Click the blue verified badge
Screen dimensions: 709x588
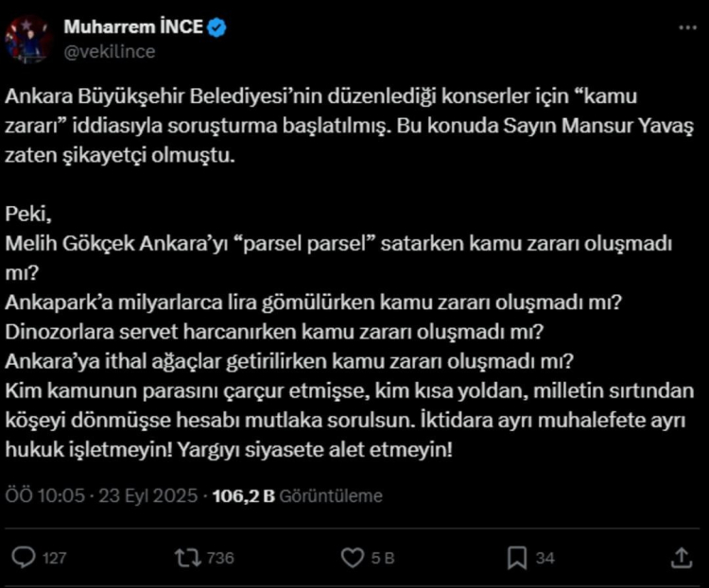pyautogui.click(x=216, y=27)
